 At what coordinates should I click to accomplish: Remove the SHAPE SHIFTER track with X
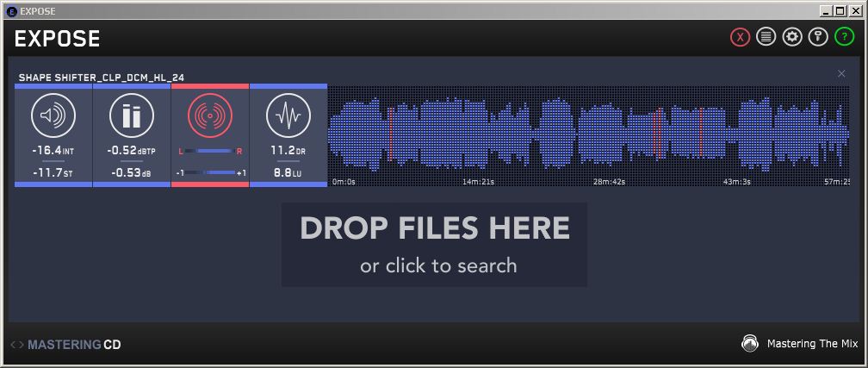click(841, 74)
